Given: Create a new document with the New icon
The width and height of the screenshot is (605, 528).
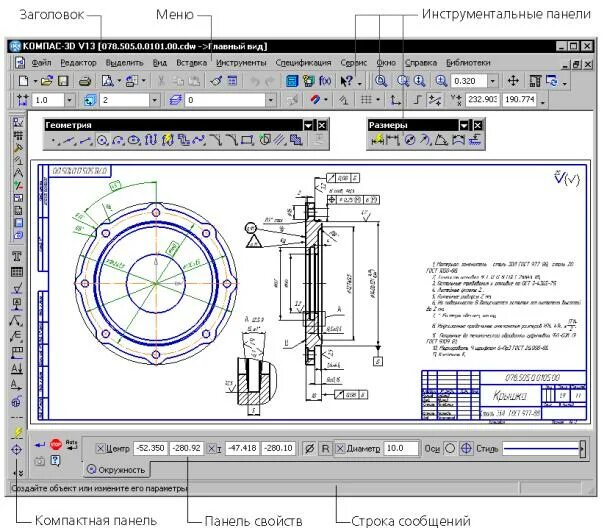Looking at the screenshot, I should pos(24,81).
